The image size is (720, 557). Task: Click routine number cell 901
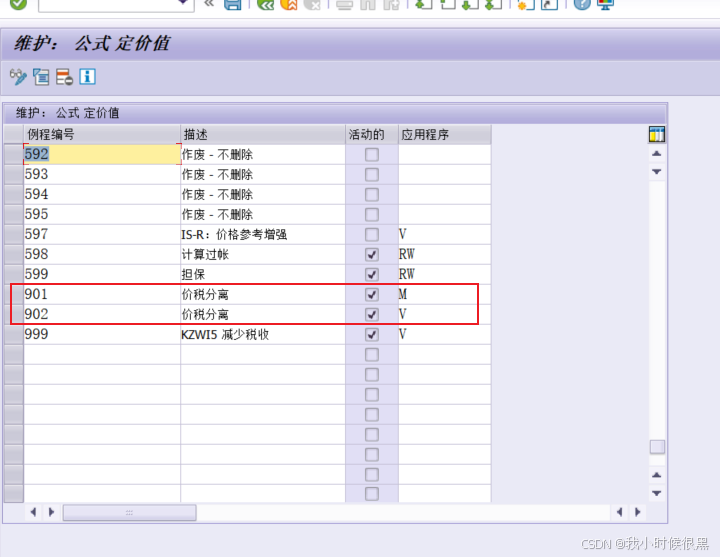click(102, 294)
